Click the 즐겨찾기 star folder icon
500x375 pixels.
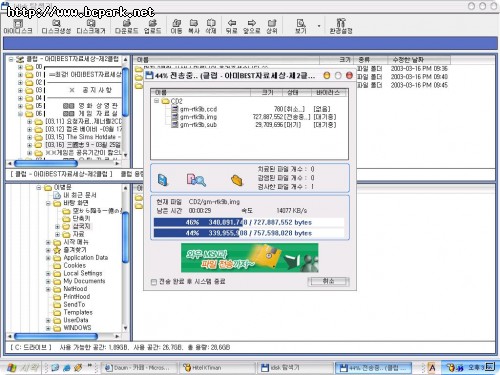click(57, 250)
